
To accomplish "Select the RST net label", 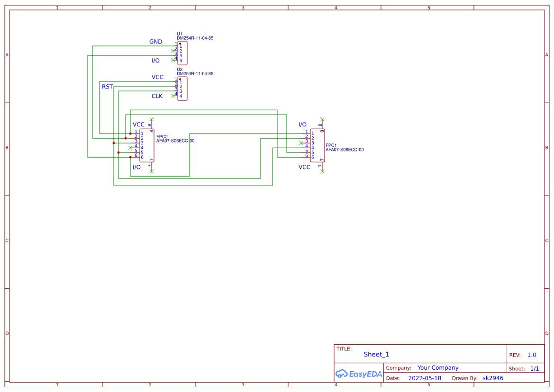I will pos(107,87).
